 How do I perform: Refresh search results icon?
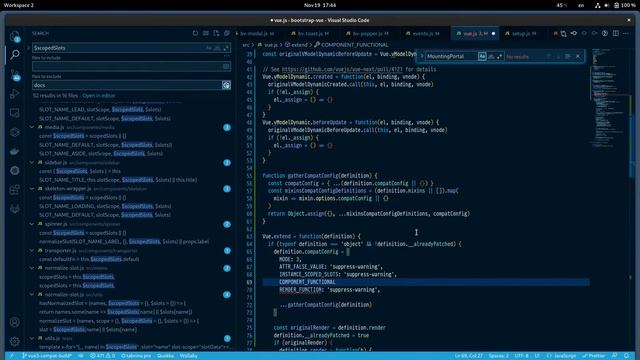[x=195, y=33]
